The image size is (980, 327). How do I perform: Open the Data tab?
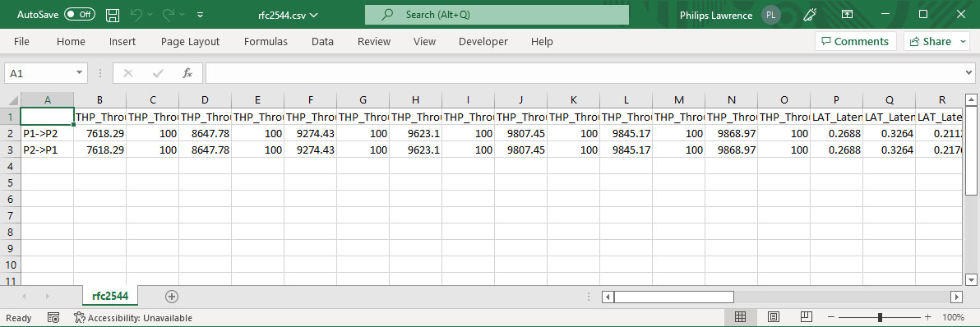(322, 42)
